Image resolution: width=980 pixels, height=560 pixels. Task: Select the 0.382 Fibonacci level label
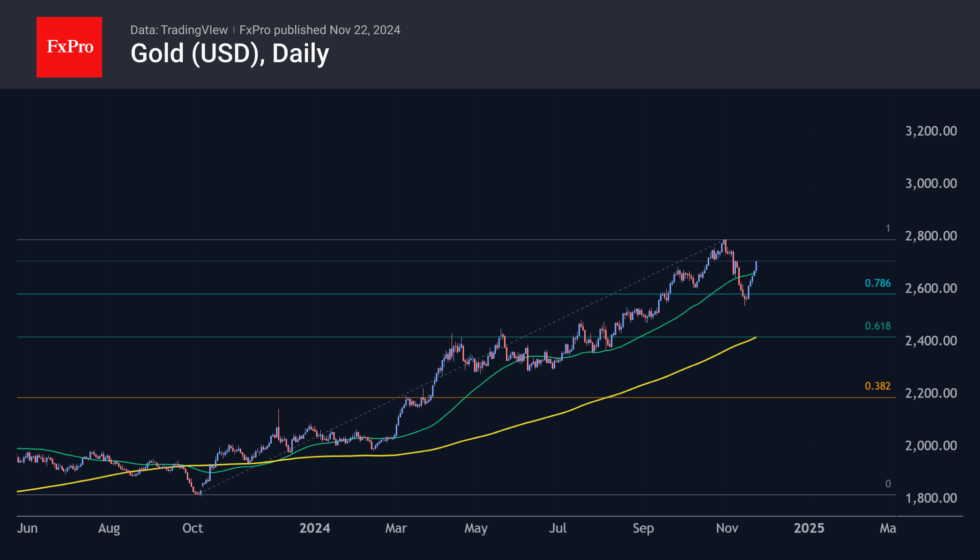[x=877, y=386]
